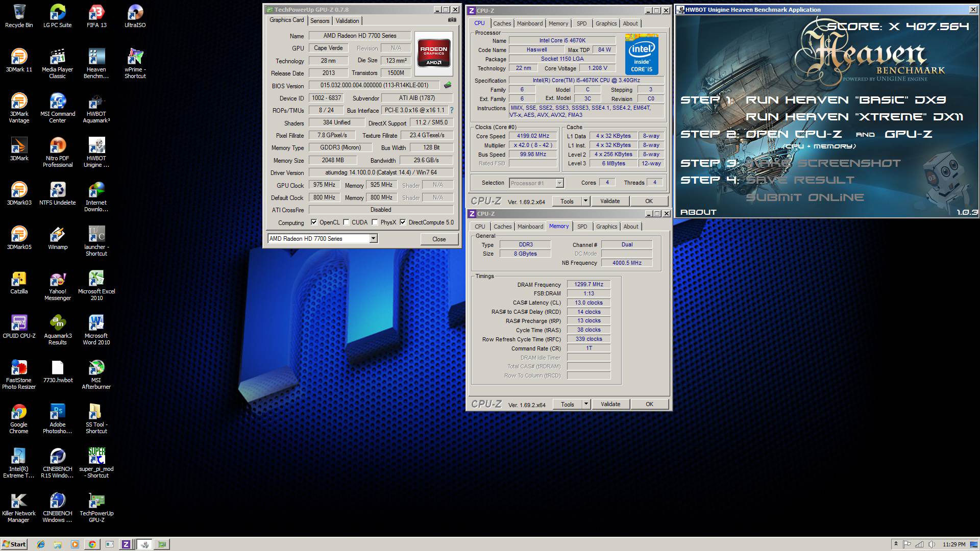Expand Tools dropdown arrow in lower CPU-Z

(586, 404)
